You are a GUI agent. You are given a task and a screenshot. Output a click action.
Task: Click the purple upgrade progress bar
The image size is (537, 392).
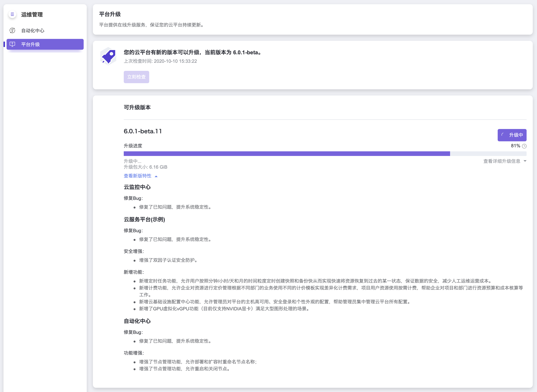pos(287,154)
